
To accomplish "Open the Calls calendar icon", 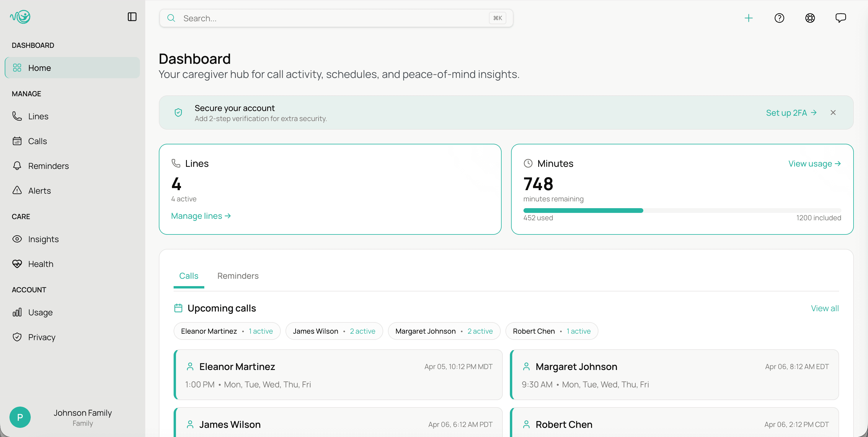I will tap(17, 141).
